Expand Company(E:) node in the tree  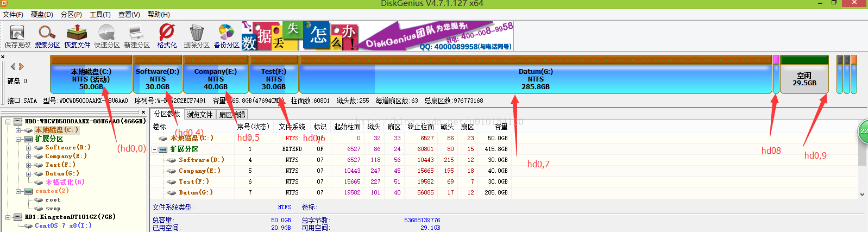click(28, 156)
